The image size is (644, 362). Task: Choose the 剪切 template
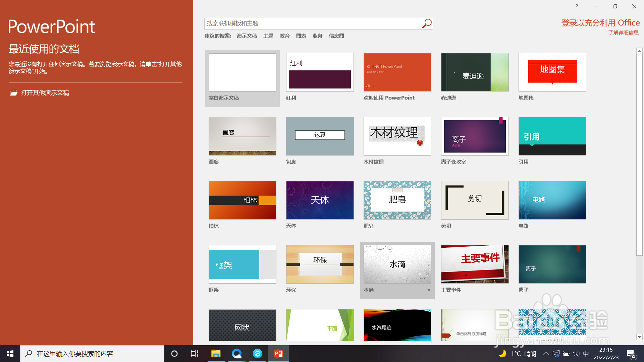(x=475, y=200)
